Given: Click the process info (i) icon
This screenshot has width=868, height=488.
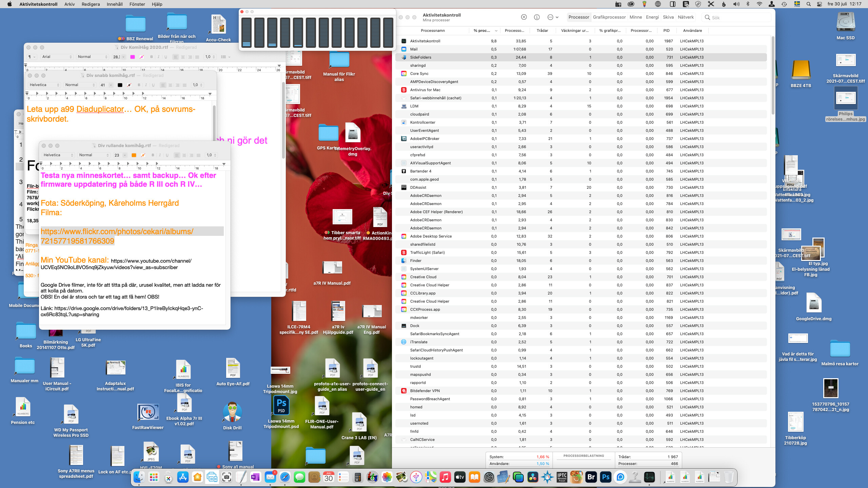Looking at the screenshot, I should (x=537, y=17).
